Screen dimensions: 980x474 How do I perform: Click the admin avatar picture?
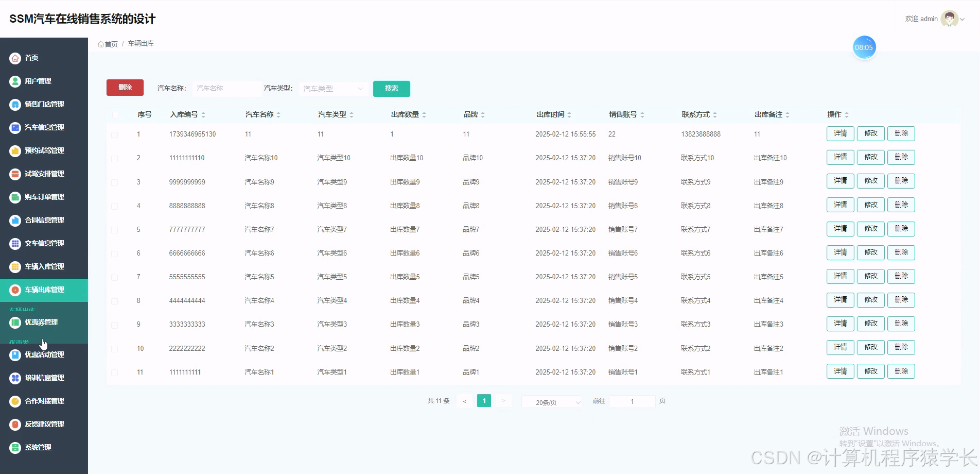click(949, 19)
